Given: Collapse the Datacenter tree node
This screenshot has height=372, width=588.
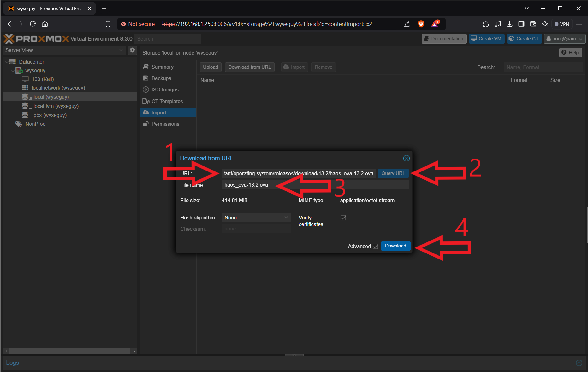Looking at the screenshot, I should click(x=7, y=62).
